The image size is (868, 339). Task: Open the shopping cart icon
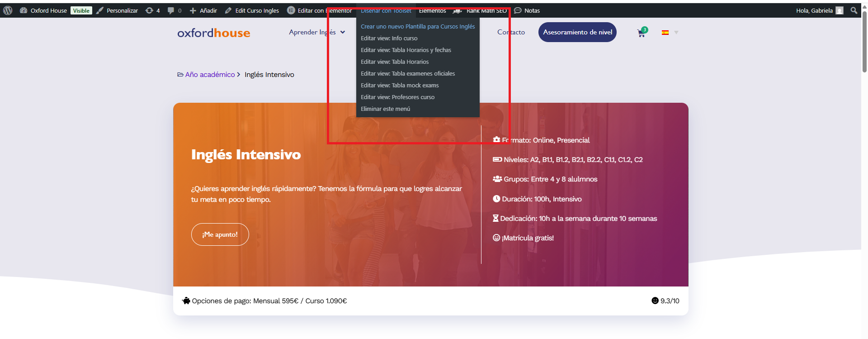pos(641,33)
